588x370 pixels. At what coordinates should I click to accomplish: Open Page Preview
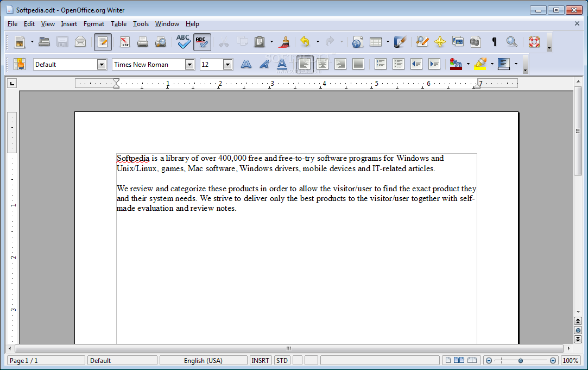[x=161, y=42]
